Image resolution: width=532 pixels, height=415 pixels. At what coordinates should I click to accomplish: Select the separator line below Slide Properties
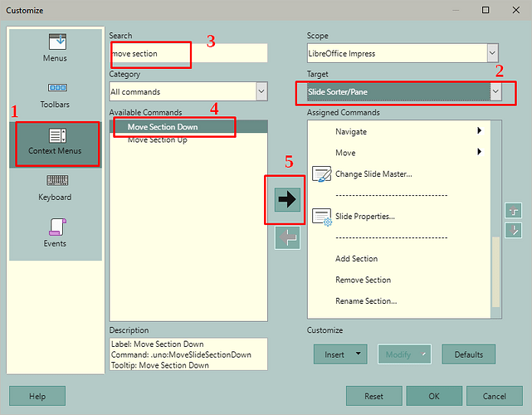pos(391,237)
